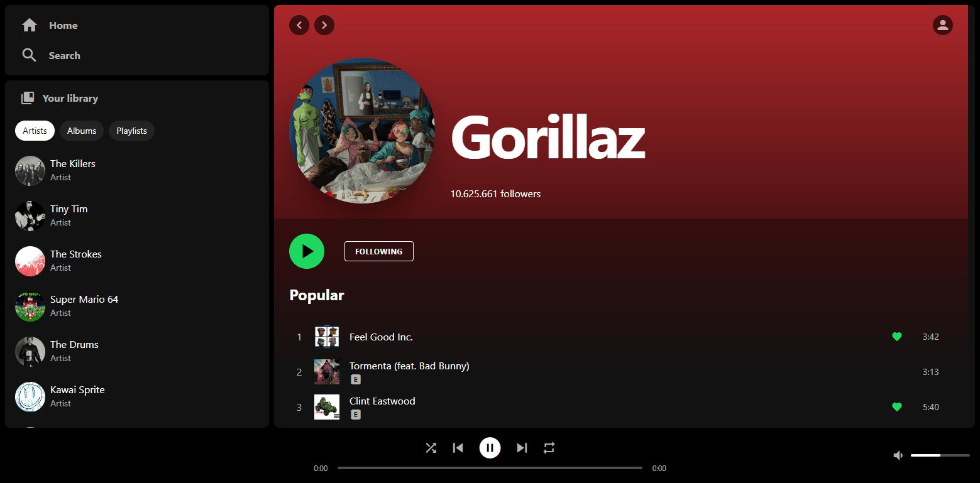Click The Drums artist name
This screenshot has width=980, height=483.
(74, 344)
